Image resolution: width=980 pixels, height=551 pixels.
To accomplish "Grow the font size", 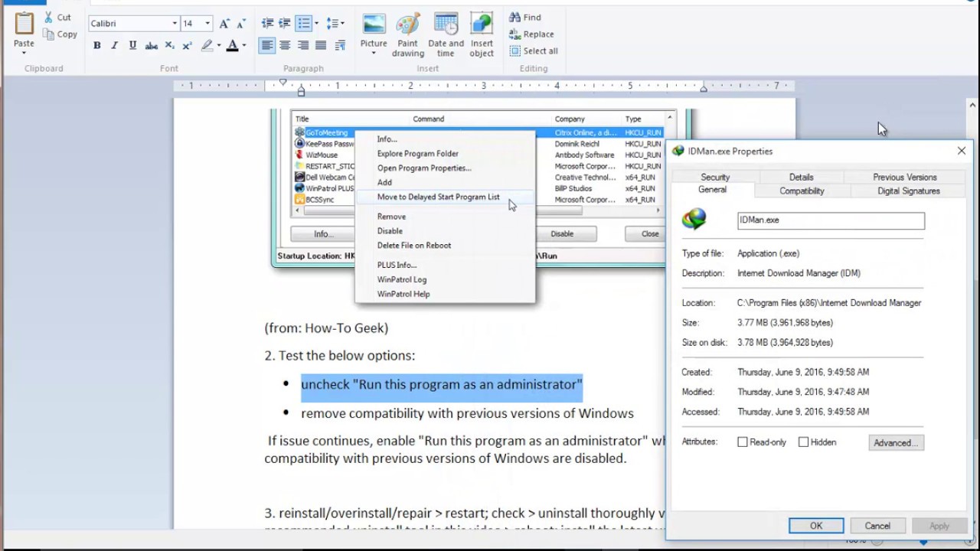I will (x=224, y=24).
